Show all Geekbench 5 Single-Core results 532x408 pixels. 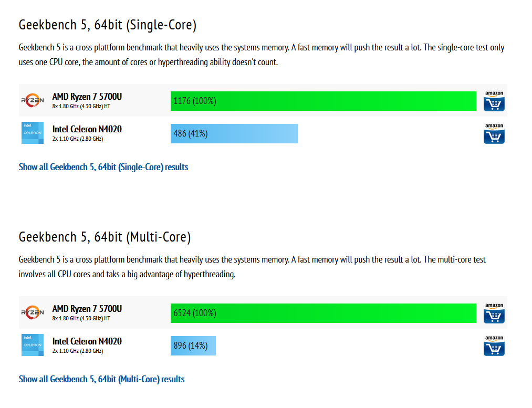point(103,167)
